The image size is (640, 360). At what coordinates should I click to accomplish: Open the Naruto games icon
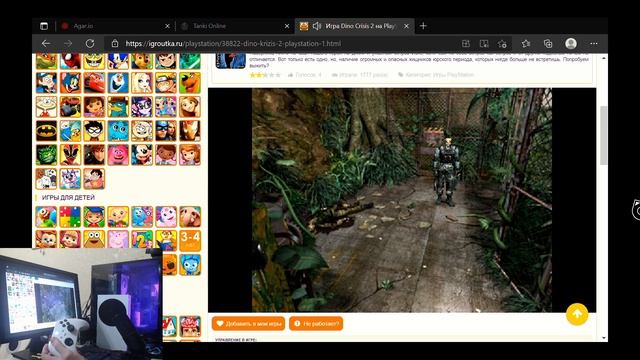click(x=166, y=82)
